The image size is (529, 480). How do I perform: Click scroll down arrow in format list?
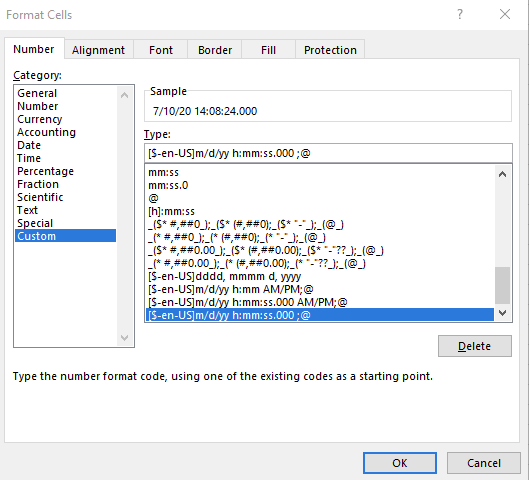pos(502,313)
